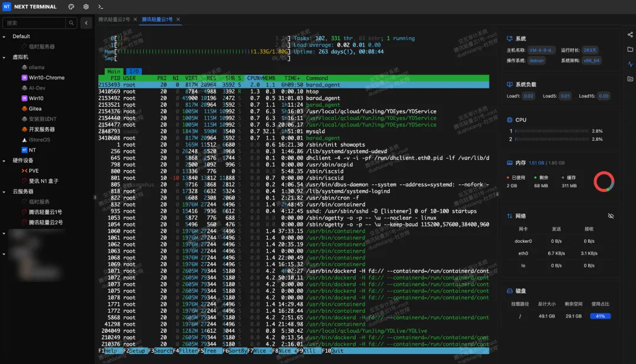
Task: Click F5 Tree in htop footer
Action: pyautogui.click(x=210, y=351)
